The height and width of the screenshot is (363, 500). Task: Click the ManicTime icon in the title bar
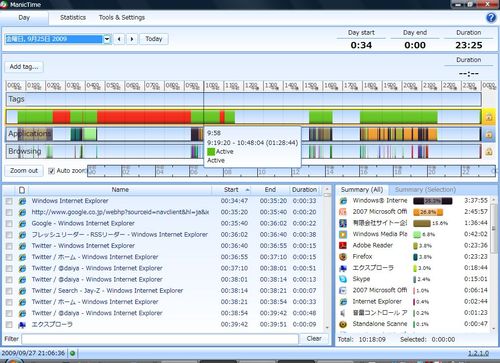pos(4,4)
